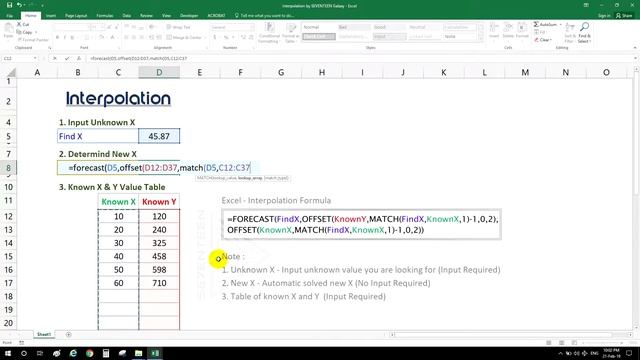Click the Share button
The image size is (640, 360).
coord(624,16)
